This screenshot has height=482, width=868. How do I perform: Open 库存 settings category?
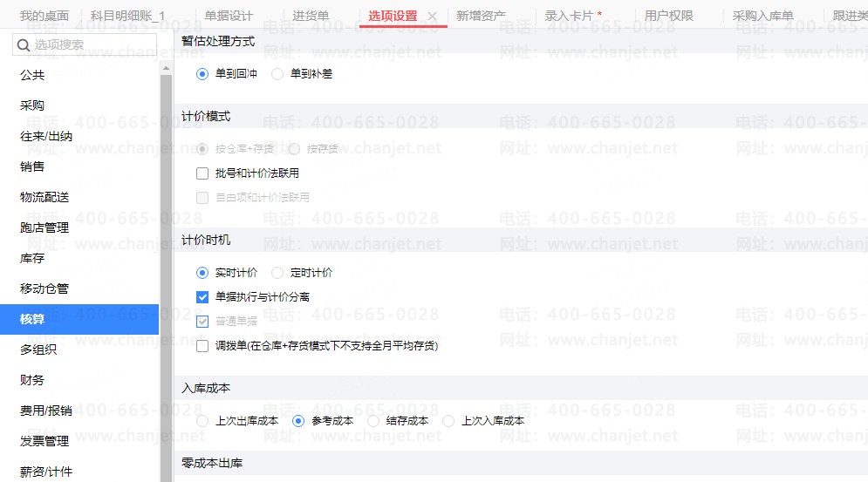(x=32, y=258)
